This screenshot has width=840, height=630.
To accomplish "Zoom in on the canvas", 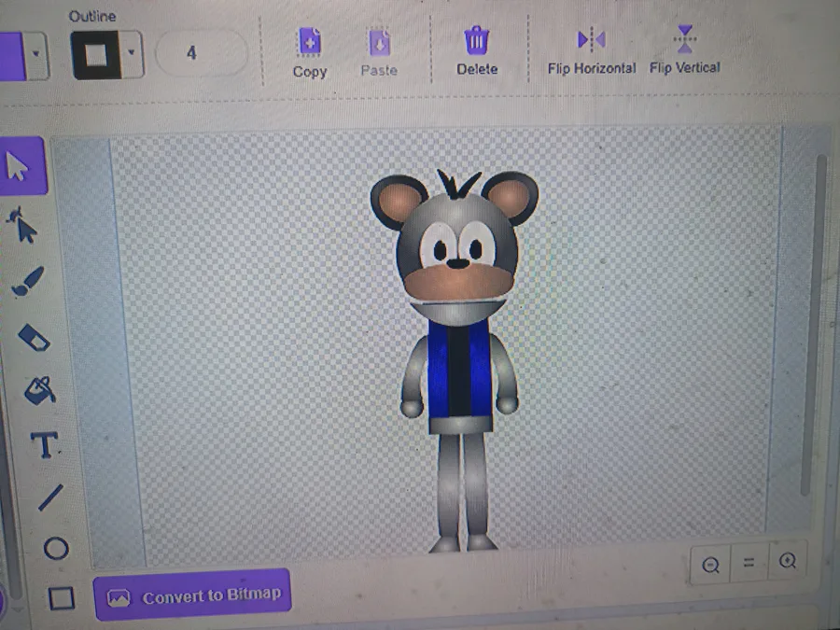I will coord(788,561).
